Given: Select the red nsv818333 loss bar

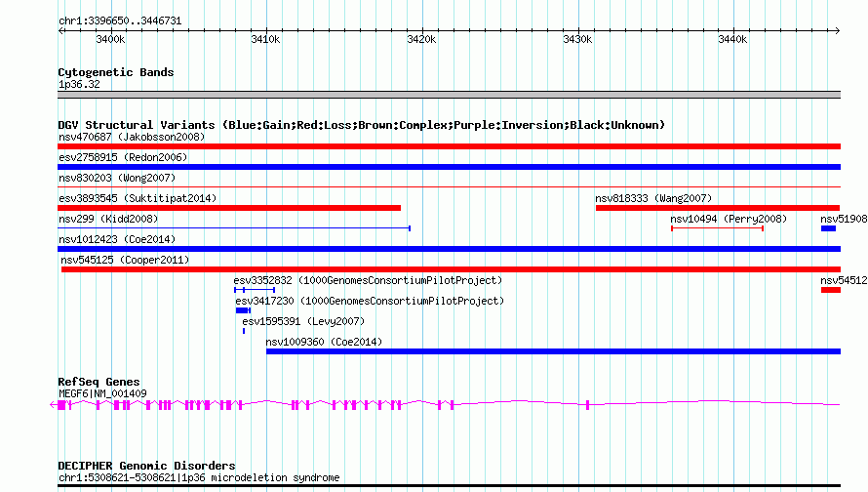Looking at the screenshot, I should click(718, 208).
